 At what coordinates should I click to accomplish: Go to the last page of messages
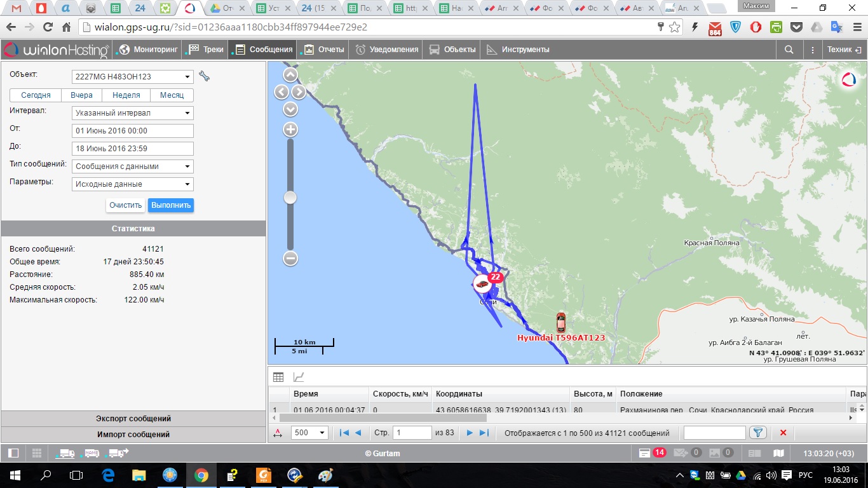pyautogui.click(x=484, y=433)
